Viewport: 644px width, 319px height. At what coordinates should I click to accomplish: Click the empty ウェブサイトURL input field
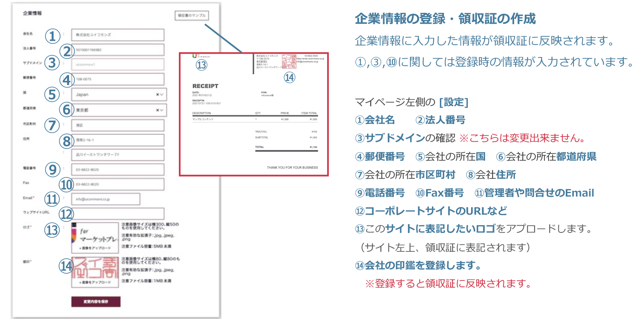[118, 214]
